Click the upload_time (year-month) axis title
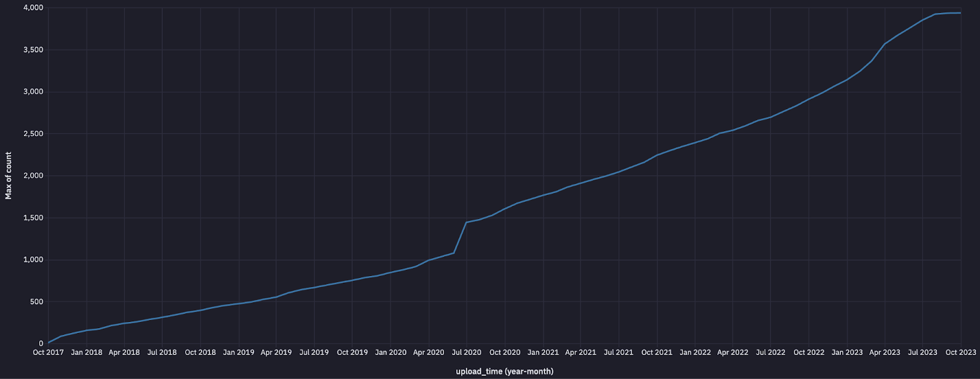This screenshot has height=379, width=980. coord(505,372)
